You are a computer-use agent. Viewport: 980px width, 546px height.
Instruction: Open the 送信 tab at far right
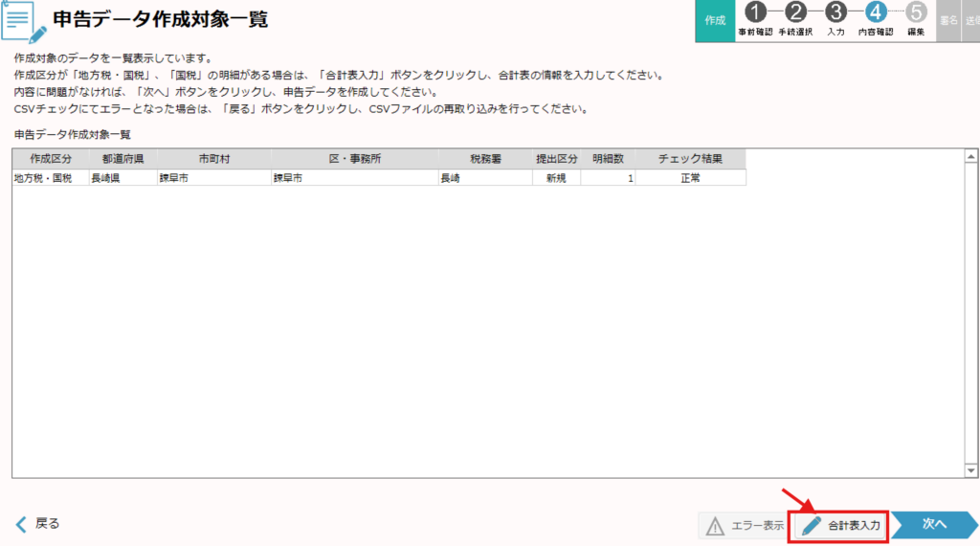pyautogui.click(x=972, y=20)
